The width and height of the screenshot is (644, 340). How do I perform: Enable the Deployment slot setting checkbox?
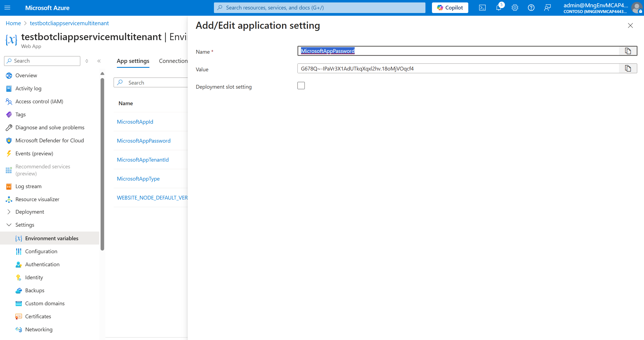tap(301, 86)
